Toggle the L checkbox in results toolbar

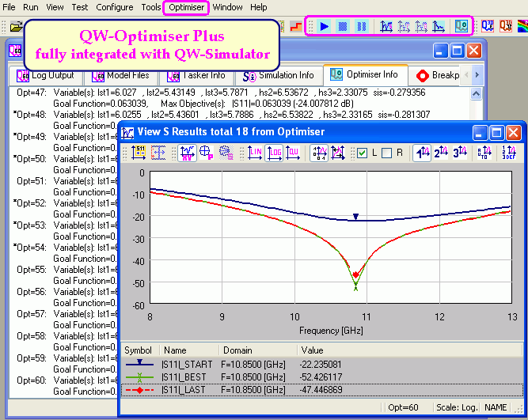(362, 153)
